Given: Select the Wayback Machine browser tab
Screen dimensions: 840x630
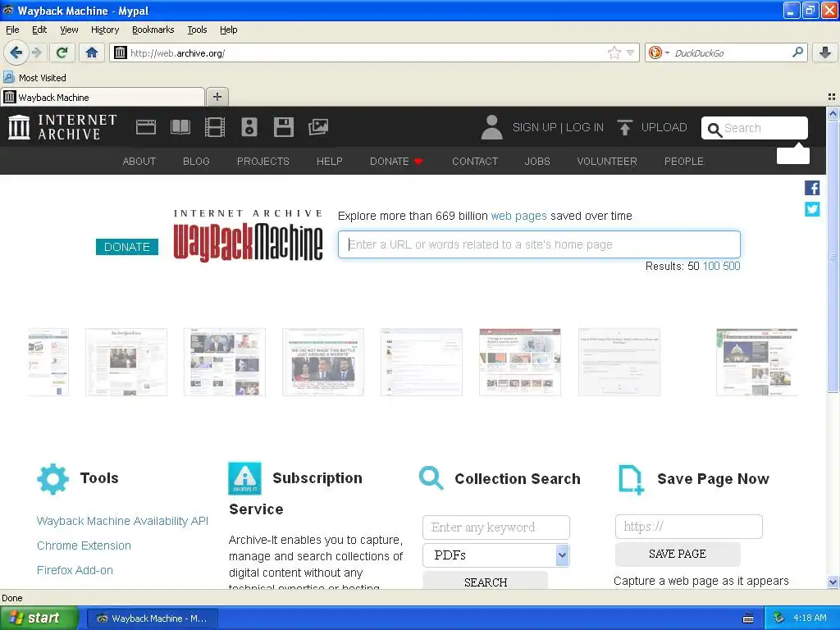Looking at the screenshot, I should coord(103,97).
